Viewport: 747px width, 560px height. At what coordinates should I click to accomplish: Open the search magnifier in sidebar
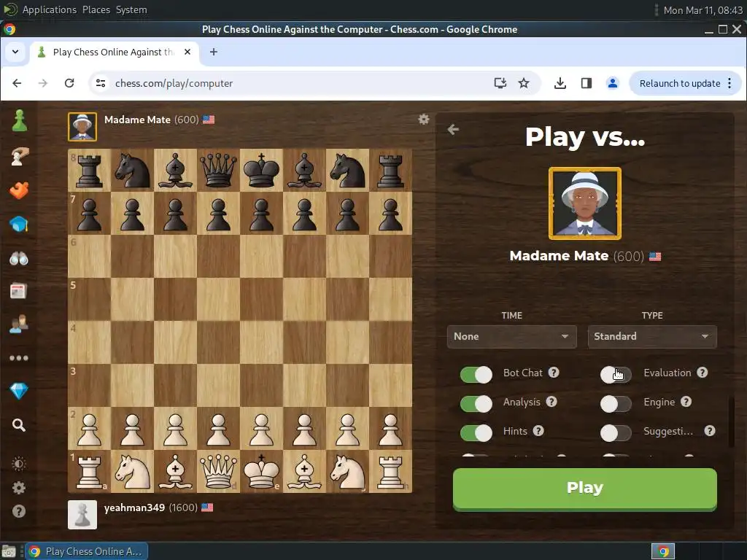coord(18,425)
